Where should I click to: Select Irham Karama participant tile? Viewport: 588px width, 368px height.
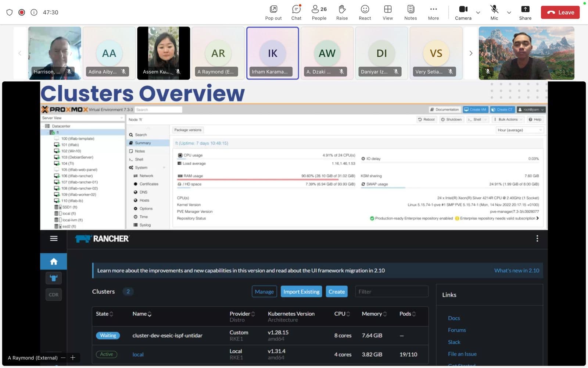272,53
